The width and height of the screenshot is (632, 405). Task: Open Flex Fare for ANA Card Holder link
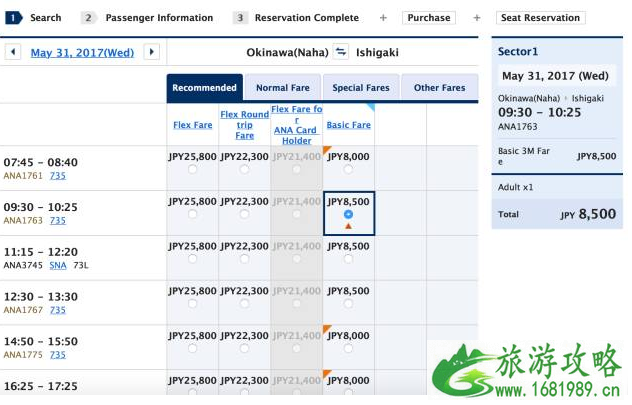pyautogui.click(x=297, y=125)
